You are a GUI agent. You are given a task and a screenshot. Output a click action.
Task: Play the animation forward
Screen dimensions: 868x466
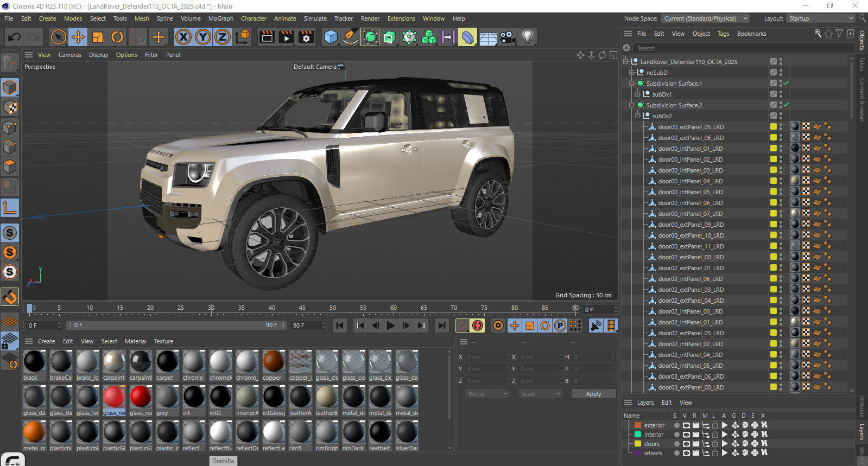tap(390, 325)
